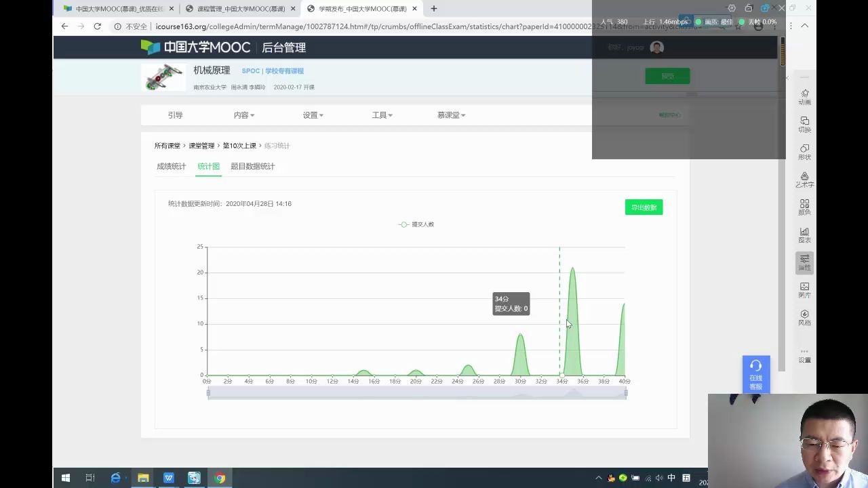The width and height of the screenshot is (868, 488).
Task: Toggle the 提交人数 legend series
Action: tap(416, 224)
